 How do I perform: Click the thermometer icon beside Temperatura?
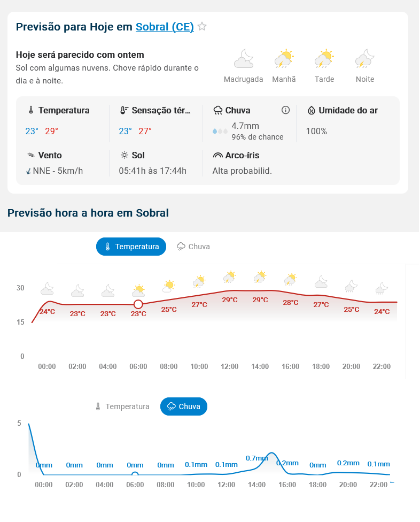31,110
